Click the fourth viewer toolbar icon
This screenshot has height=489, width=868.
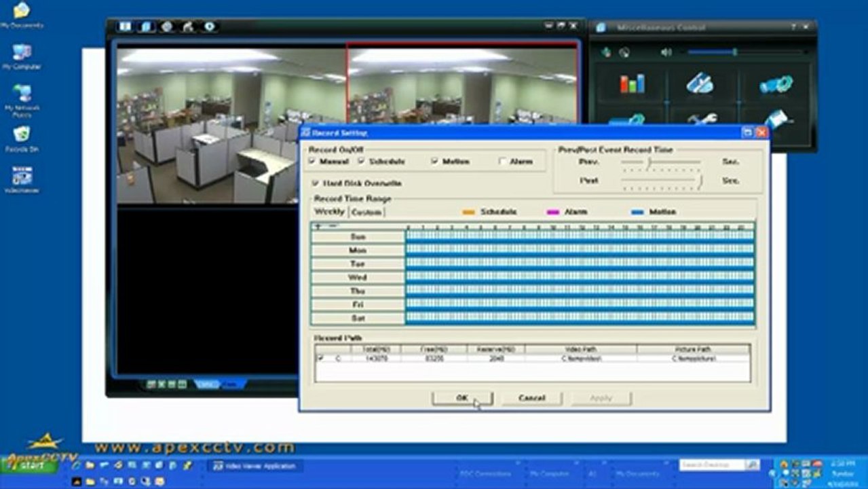188,26
